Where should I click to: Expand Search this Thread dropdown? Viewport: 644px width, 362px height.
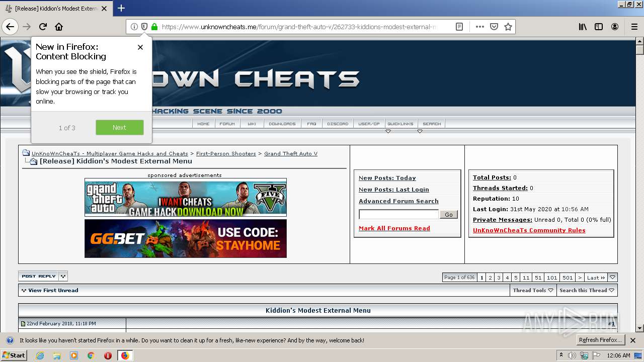(x=587, y=291)
